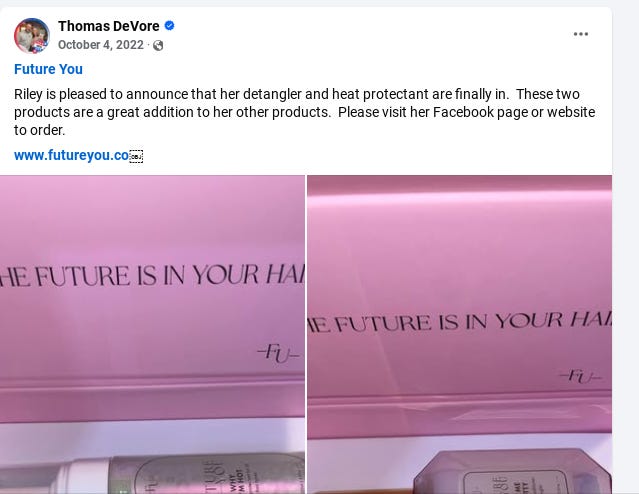Click the globe public audience icon
The image size is (639, 494).
click(x=158, y=45)
